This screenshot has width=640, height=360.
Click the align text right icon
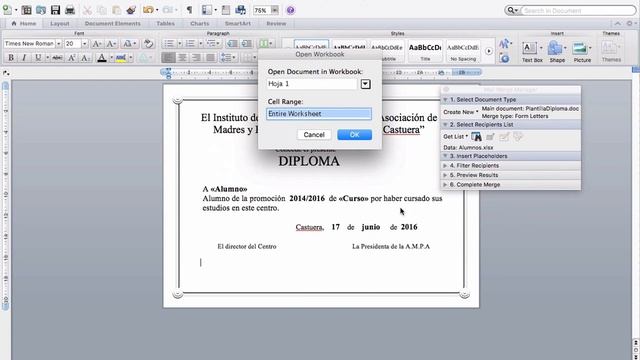(196, 58)
